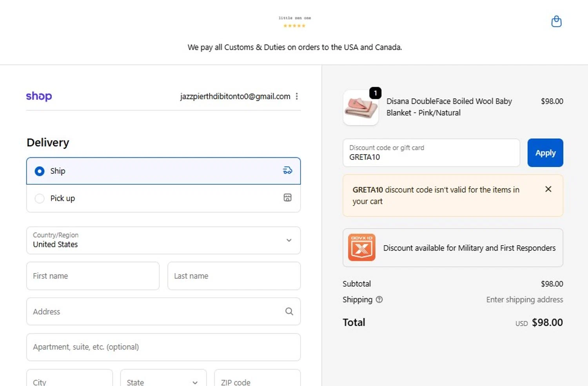This screenshot has width=588, height=386.
Task: Select the Ship delivery radio option
Action: pyautogui.click(x=40, y=171)
